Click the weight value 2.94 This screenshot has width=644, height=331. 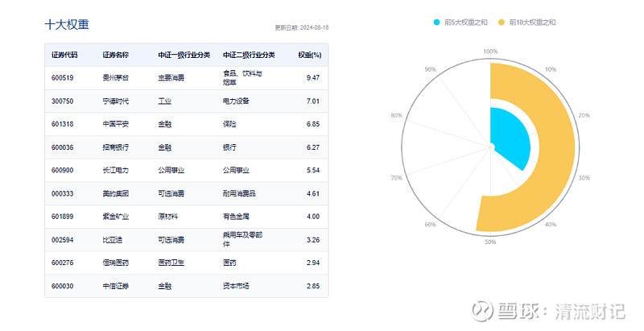(x=313, y=263)
